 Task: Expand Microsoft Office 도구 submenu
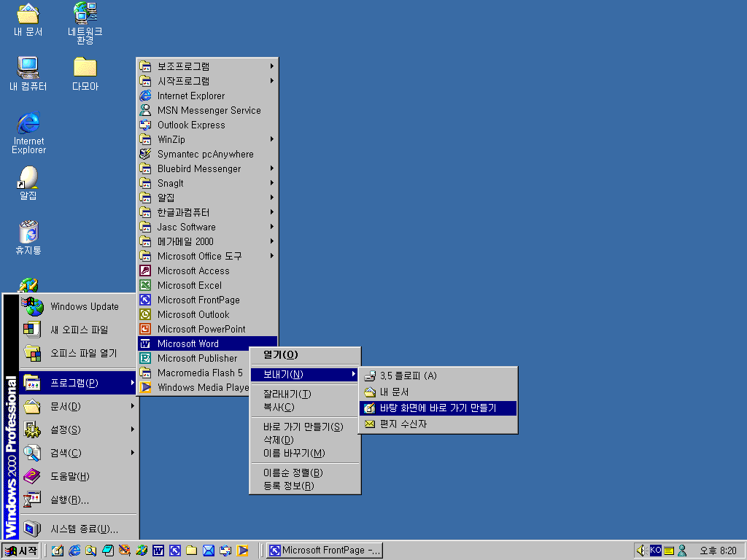click(x=207, y=256)
